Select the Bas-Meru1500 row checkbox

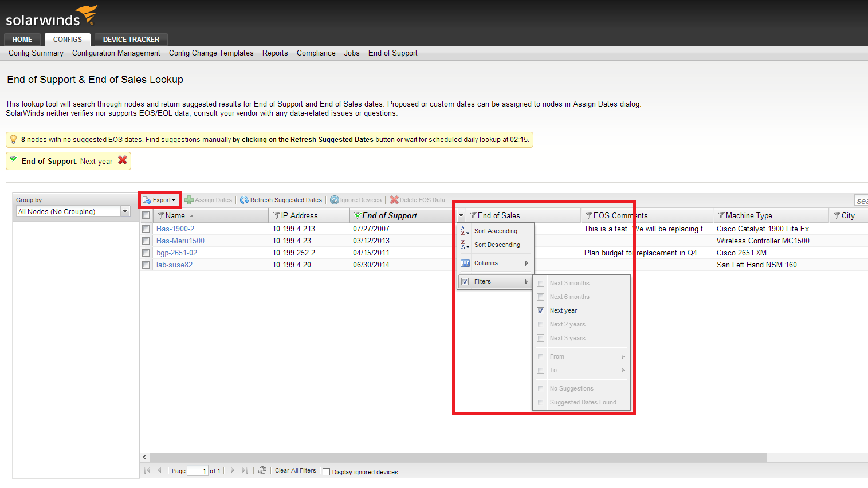coord(146,241)
